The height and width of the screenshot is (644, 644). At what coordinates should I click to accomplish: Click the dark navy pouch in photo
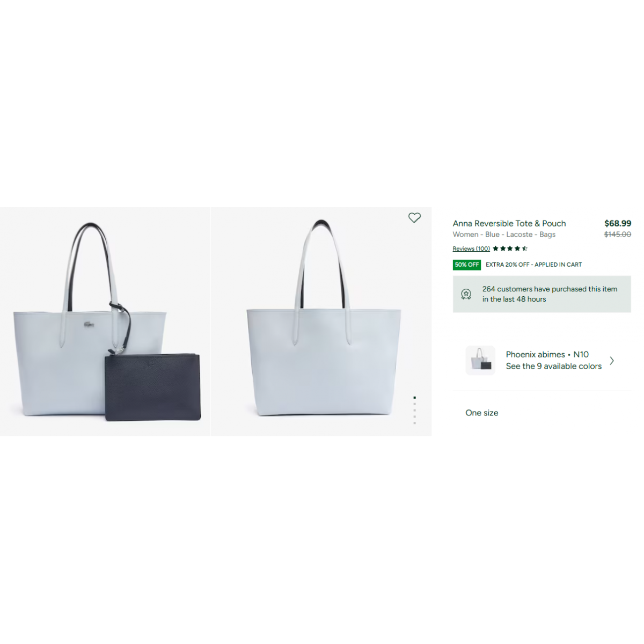click(153, 387)
